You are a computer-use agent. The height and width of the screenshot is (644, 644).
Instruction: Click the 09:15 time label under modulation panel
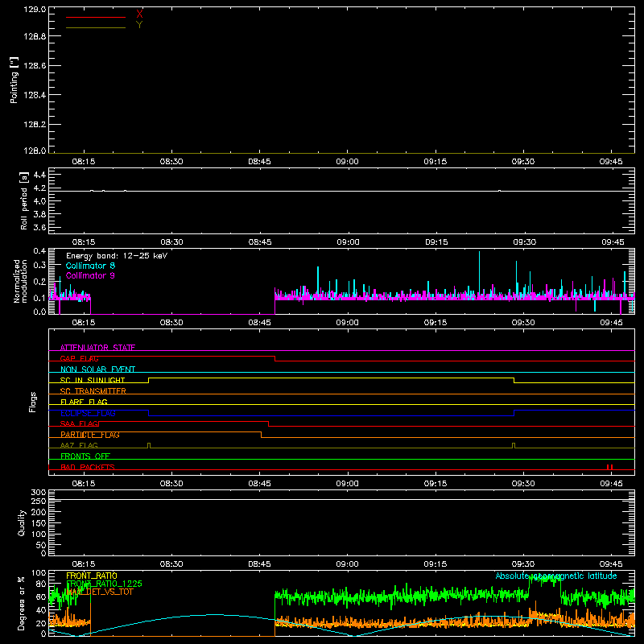[436, 323]
